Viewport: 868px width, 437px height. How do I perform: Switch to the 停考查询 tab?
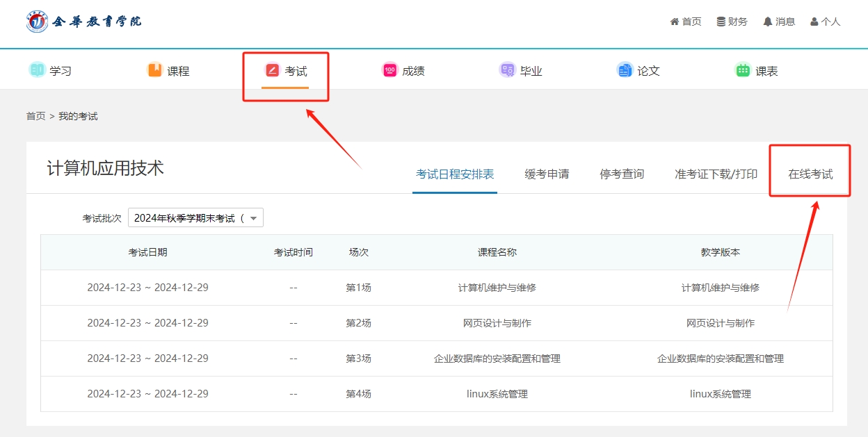click(622, 174)
